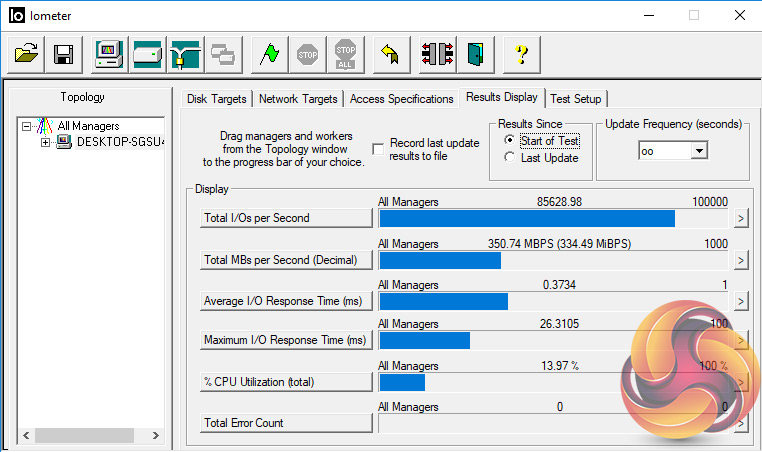Click the Exit door icon in toolbar
This screenshot has width=762, height=452.
pos(475,56)
